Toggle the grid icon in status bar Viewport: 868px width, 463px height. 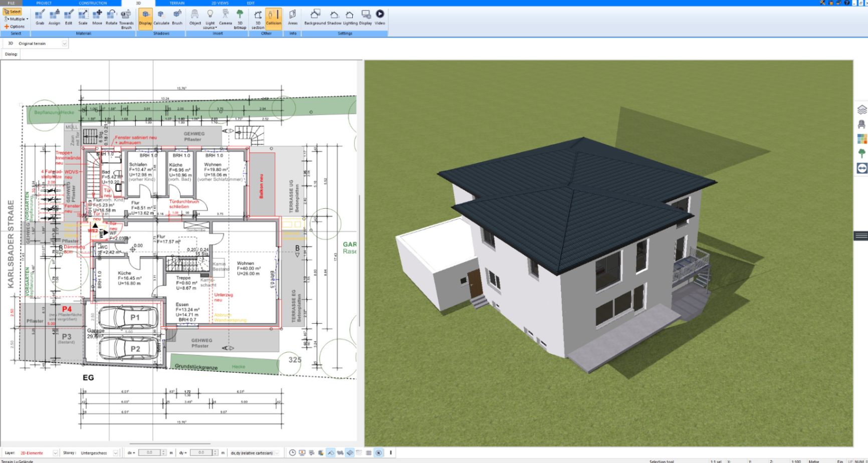tap(369, 452)
